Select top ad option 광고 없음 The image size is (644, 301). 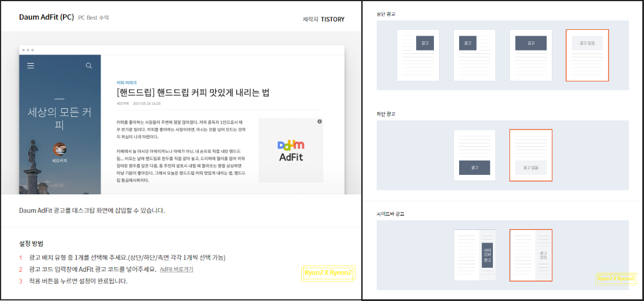[x=587, y=55]
